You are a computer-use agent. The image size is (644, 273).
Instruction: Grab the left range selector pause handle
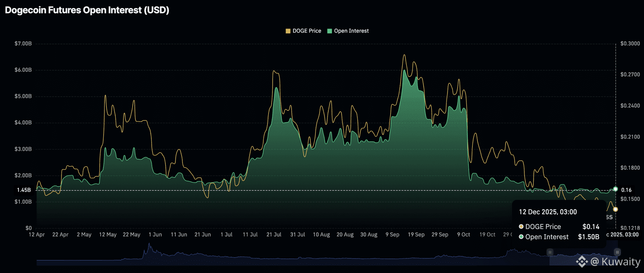click(549, 252)
